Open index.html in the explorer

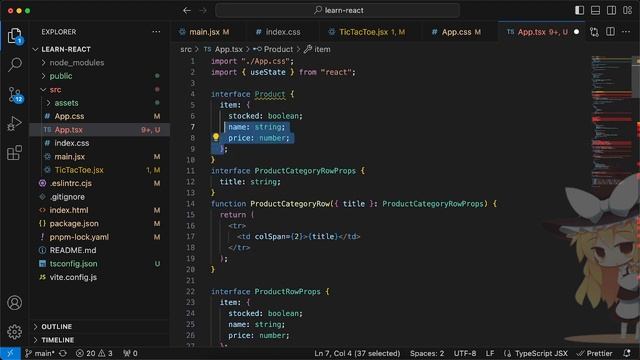click(100, 210)
